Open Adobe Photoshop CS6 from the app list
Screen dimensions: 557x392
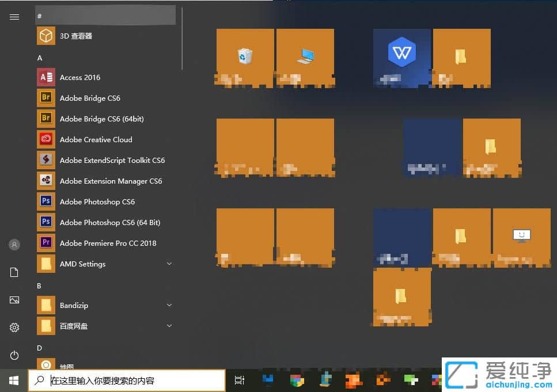point(97,201)
